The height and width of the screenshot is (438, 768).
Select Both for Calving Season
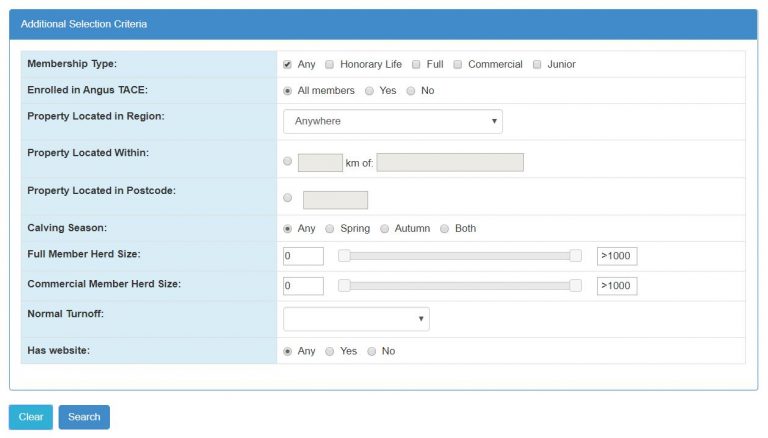(445, 228)
